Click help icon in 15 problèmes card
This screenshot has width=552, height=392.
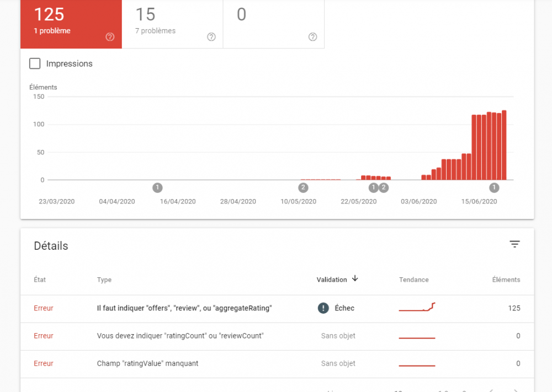(211, 37)
